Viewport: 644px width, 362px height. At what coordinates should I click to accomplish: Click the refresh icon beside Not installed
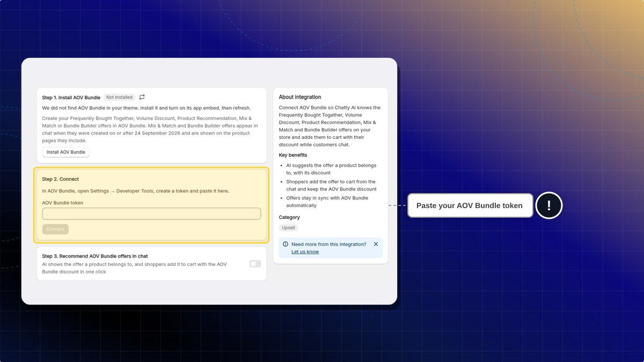click(142, 97)
